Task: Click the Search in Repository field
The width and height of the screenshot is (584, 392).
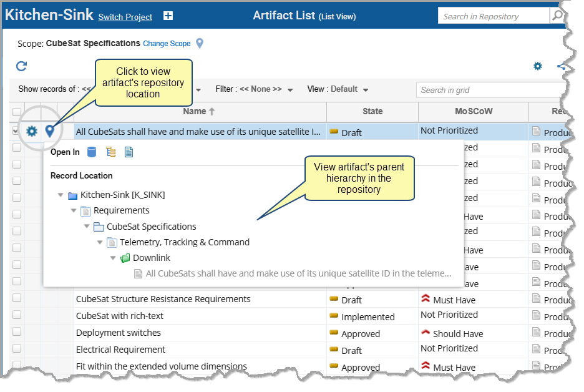Action: (x=494, y=16)
